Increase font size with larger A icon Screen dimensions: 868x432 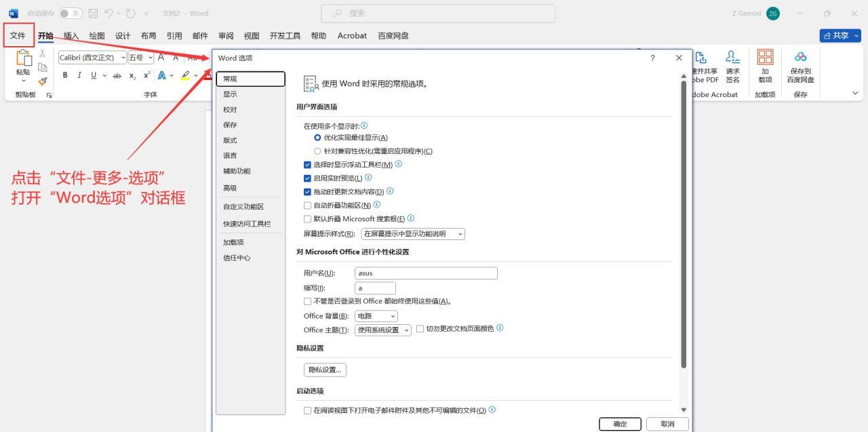(161, 58)
